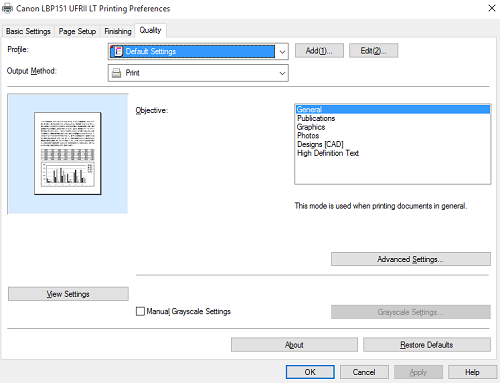This screenshot has height=383, width=500.
Task: Close the Printing Preferences dialog
Action: coord(492,8)
